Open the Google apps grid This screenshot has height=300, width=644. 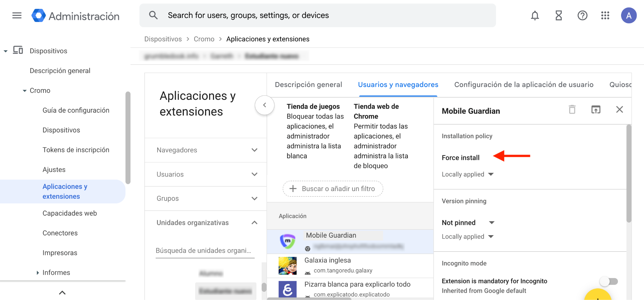tap(605, 15)
